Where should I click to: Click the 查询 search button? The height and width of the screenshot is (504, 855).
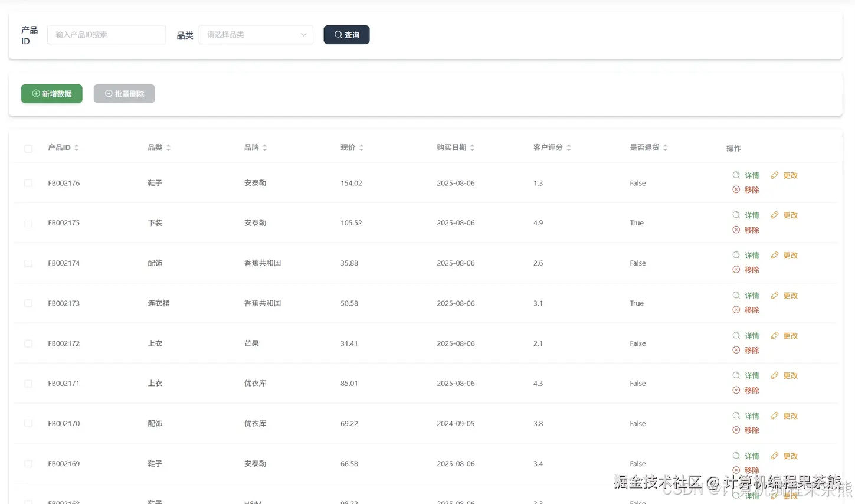click(x=346, y=35)
